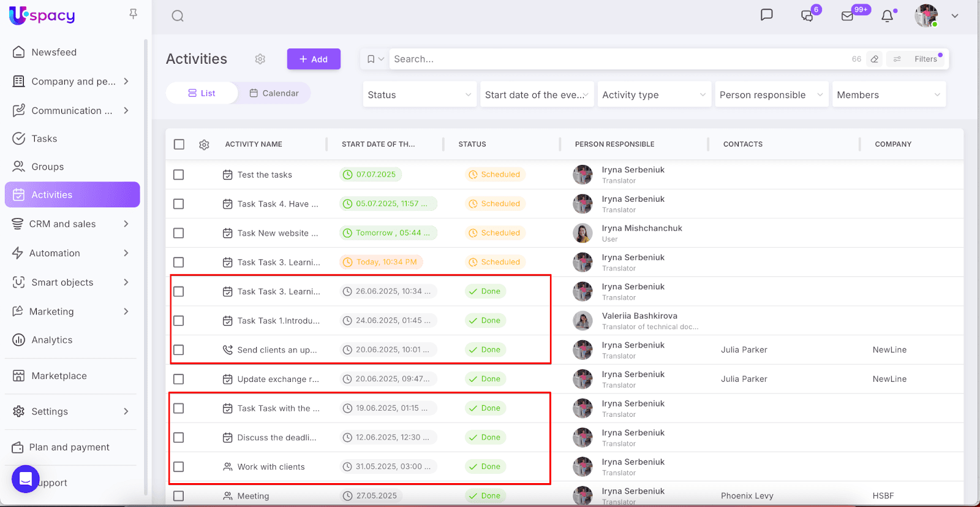Select checkbox for 'Work with clients' activity

179,467
